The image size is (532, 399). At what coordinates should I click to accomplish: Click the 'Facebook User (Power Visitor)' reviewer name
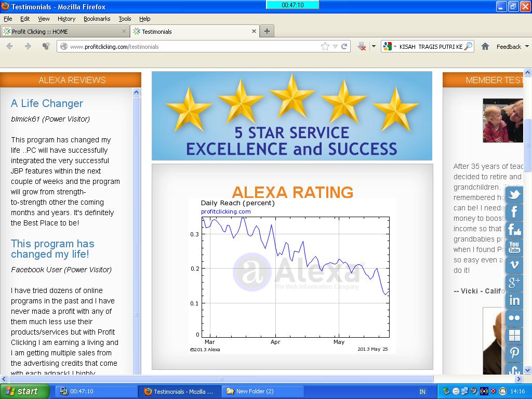pos(61,270)
